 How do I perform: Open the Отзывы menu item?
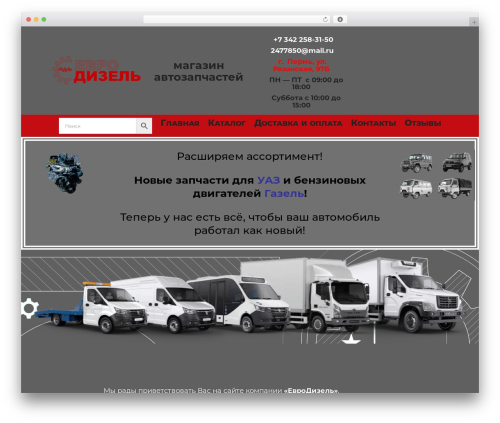point(423,123)
